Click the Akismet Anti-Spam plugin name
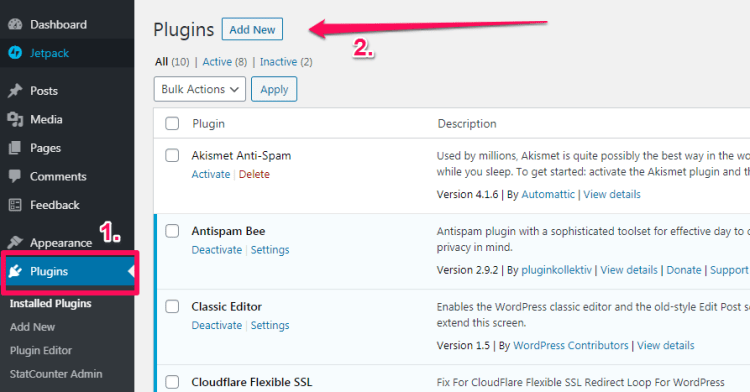This screenshot has width=750, height=392. pyautogui.click(x=241, y=155)
